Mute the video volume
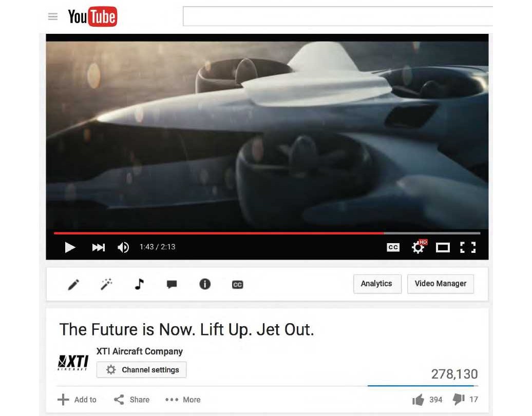 pyautogui.click(x=123, y=247)
